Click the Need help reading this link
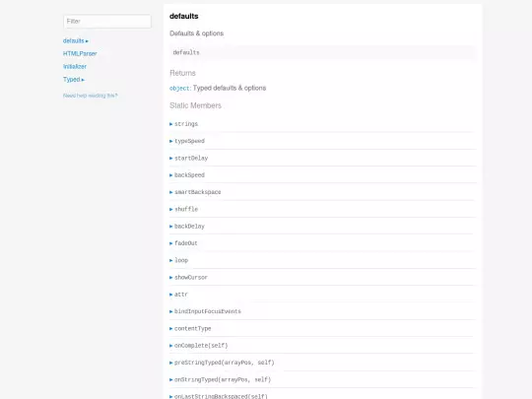The height and width of the screenshot is (399, 532). [x=91, y=96]
